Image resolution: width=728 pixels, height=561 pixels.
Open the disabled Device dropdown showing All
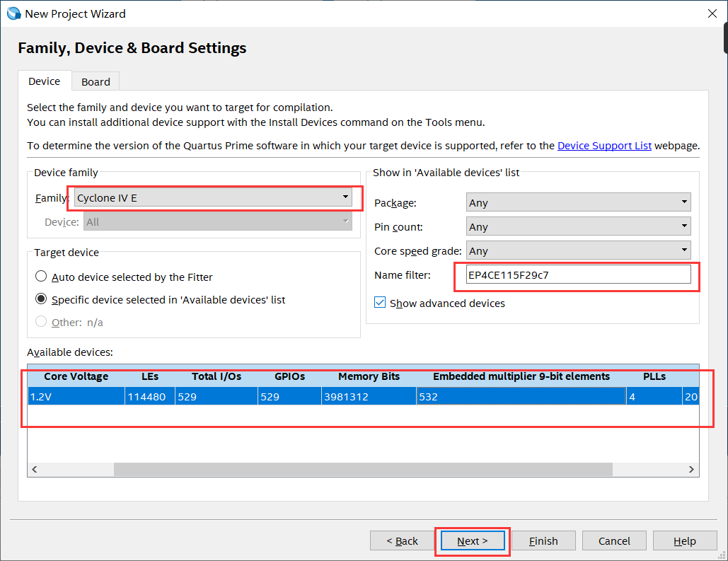(x=218, y=222)
